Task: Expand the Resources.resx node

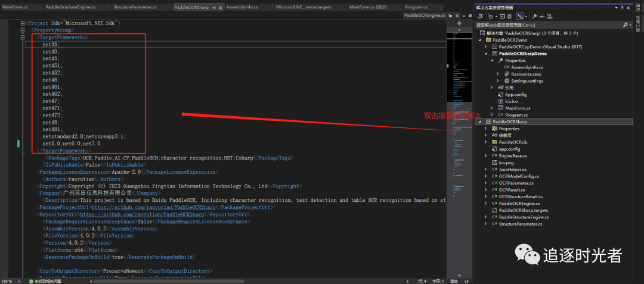Action: tap(498, 74)
